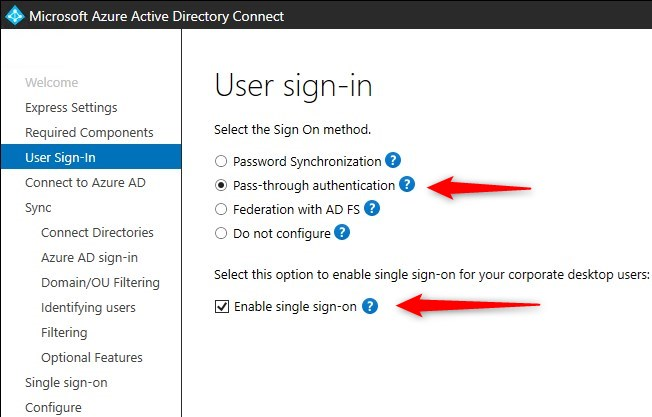Go to Domain/OU Filtering step
Screen dimensions: 652x417
coord(100,283)
